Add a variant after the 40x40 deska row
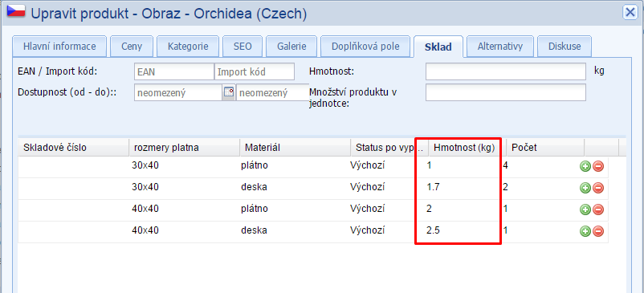644x293 pixels. 585,231
